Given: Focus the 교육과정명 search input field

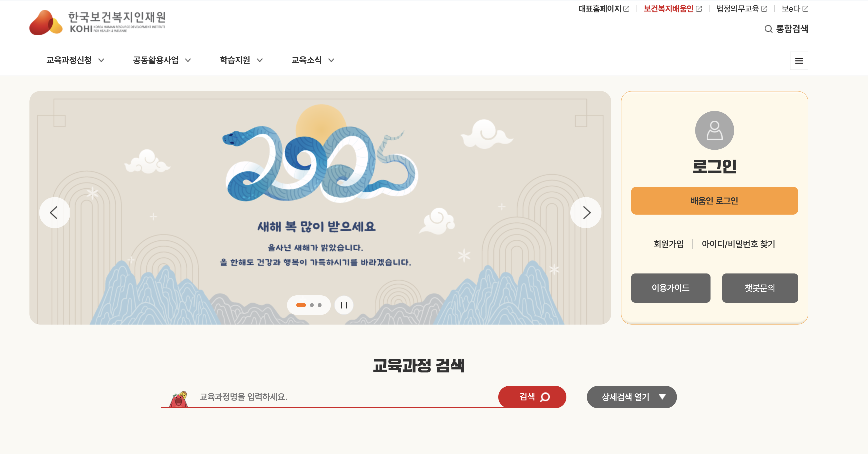Looking at the screenshot, I should 347,397.
